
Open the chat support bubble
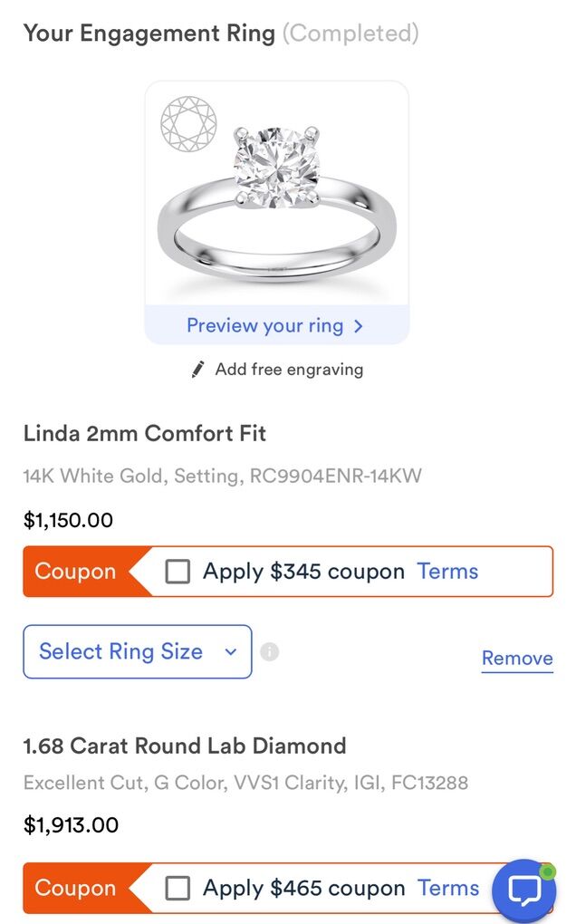pyautogui.click(x=523, y=890)
